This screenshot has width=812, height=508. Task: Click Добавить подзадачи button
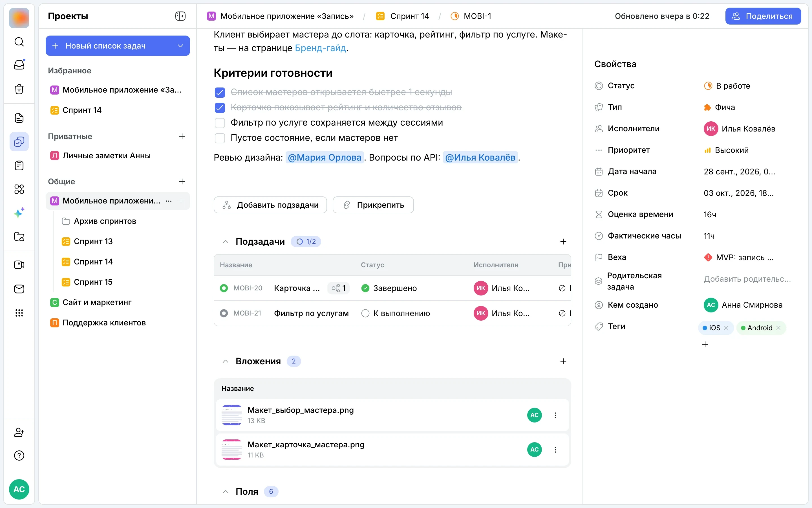[270, 205]
